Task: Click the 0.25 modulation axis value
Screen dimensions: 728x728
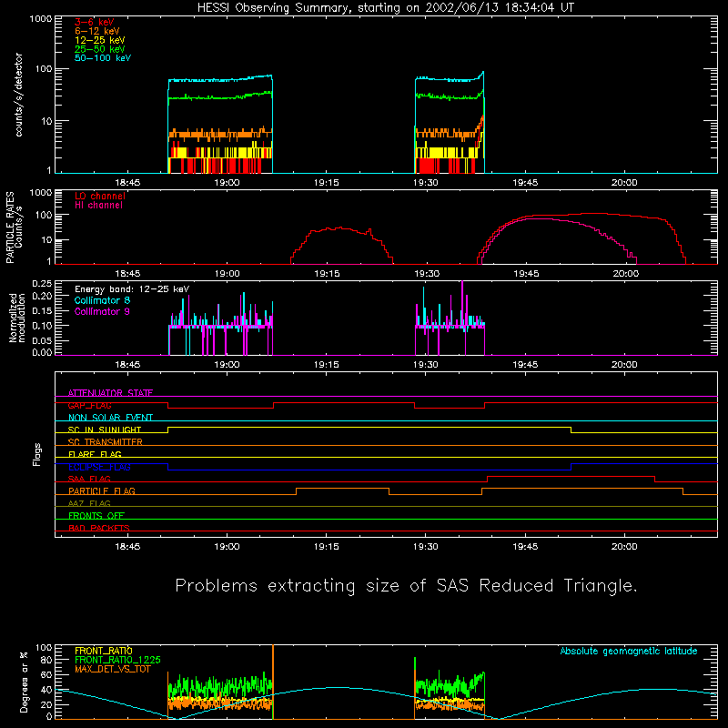Action: point(42,283)
